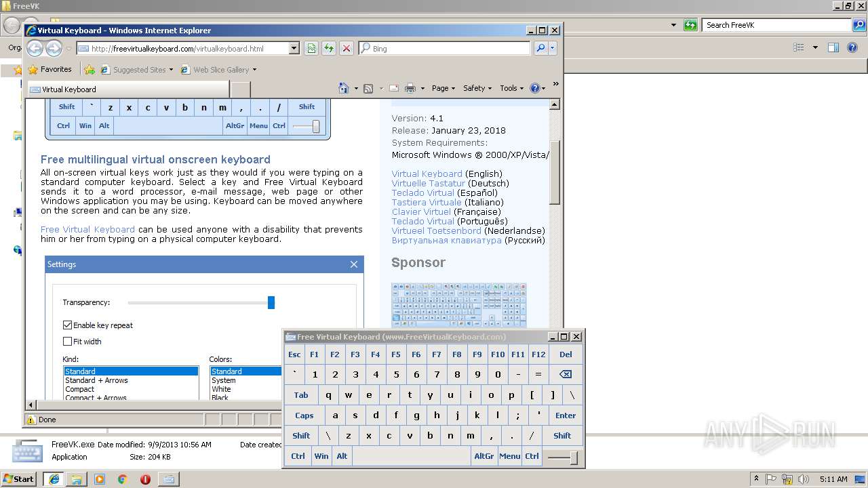The width and height of the screenshot is (868, 488).
Task: Click media player taskbar icon
Action: coord(100,479)
